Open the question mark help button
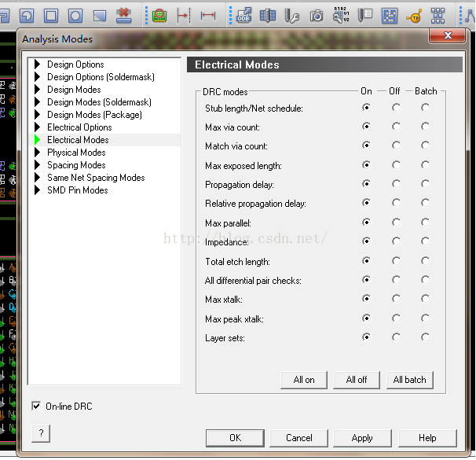 [x=40, y=433]
